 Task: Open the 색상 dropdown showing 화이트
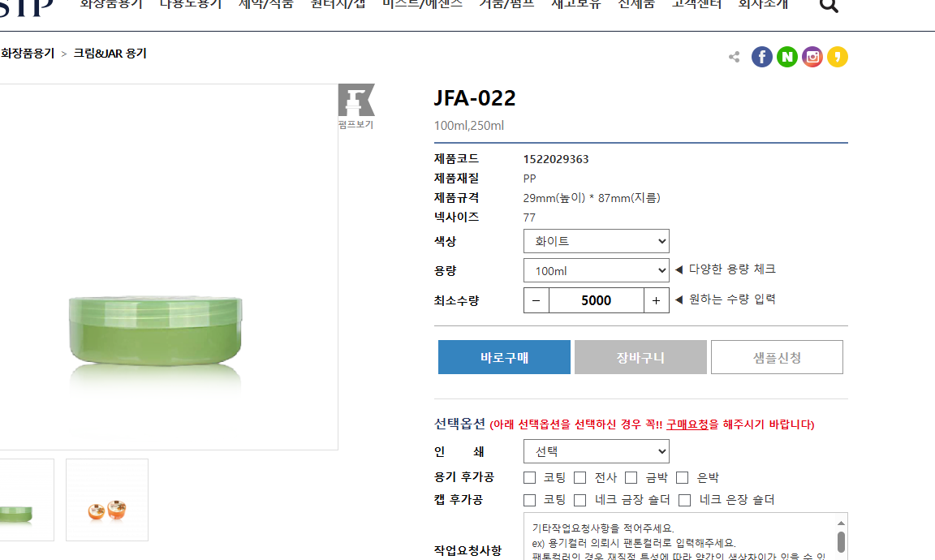click(597, 241)
